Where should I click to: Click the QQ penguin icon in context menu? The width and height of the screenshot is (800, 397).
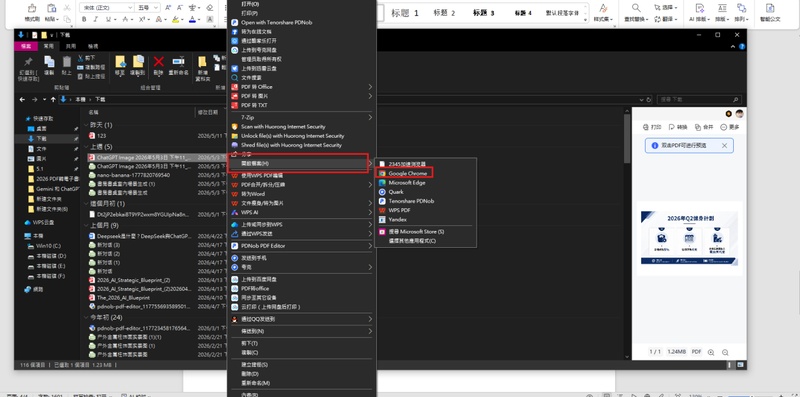[x=235, y=319]
